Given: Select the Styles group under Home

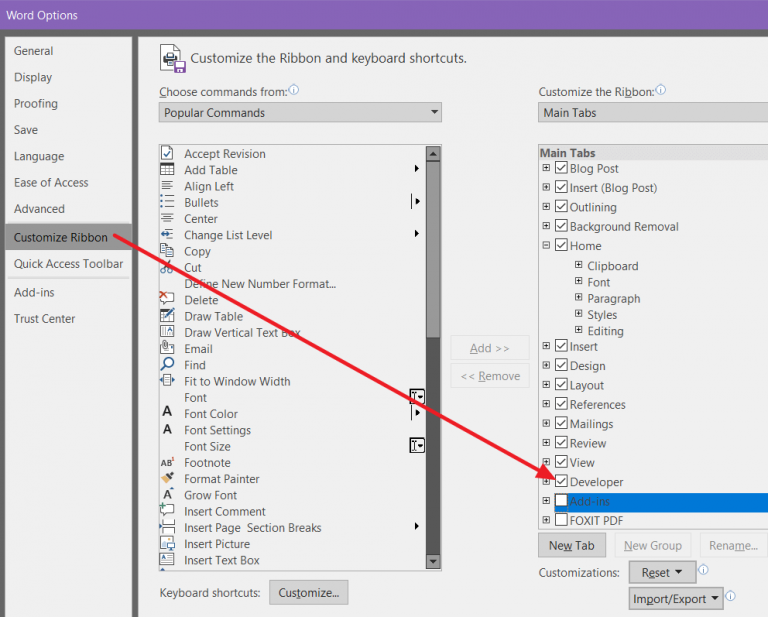Looking at the screenshot, I should (602, 315).
